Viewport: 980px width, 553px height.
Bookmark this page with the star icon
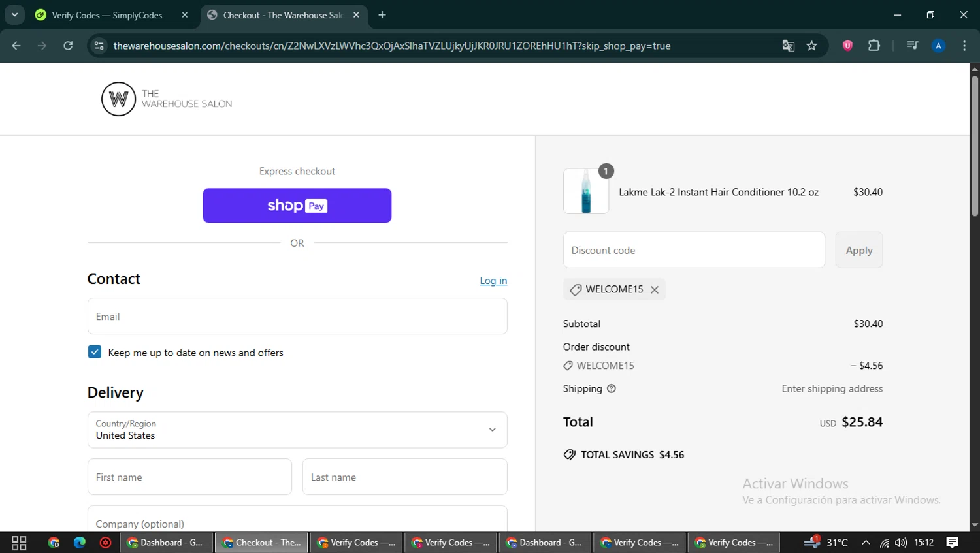click(x=811, y=46)
